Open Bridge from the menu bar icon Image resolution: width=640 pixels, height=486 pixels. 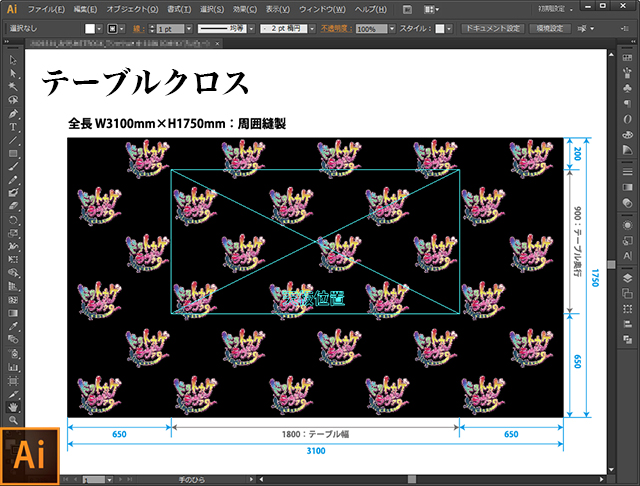tap(407, 9)
